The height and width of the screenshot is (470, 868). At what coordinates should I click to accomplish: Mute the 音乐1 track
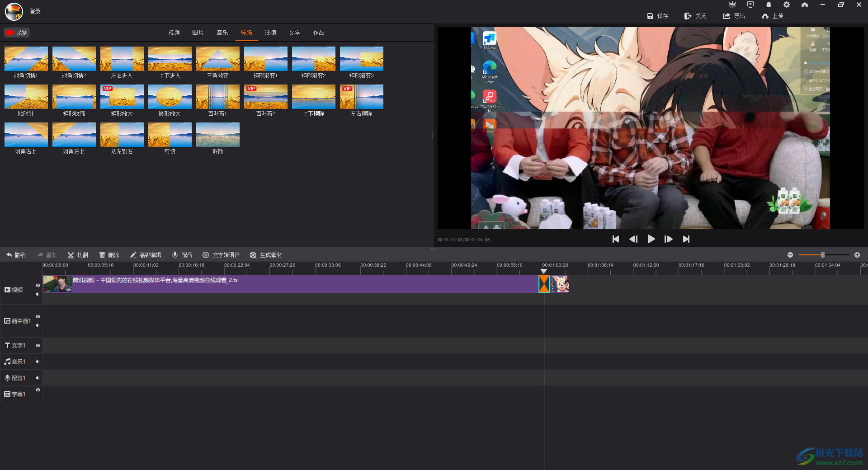38,362
